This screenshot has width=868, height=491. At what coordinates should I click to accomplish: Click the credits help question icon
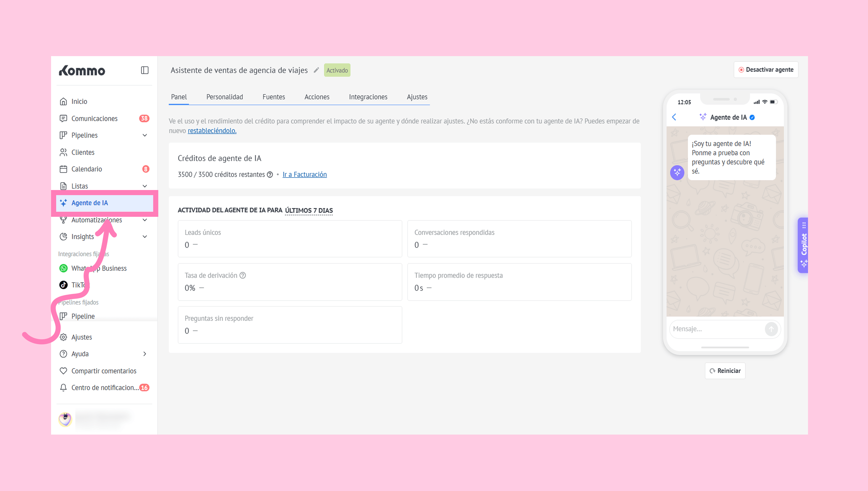tap(270, 174)
